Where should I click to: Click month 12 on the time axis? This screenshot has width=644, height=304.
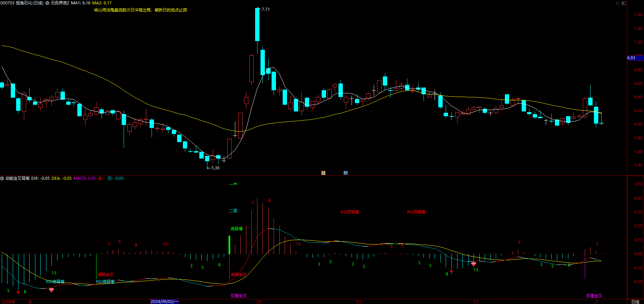tap(476, 302)
